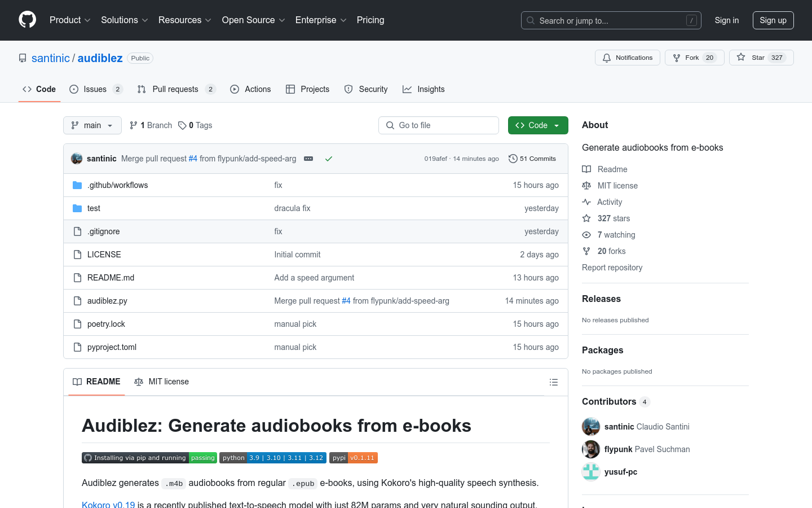This screenshot has width=812, height=508.
Task: Click the commit history clock icon
Action: click(513, 159)
